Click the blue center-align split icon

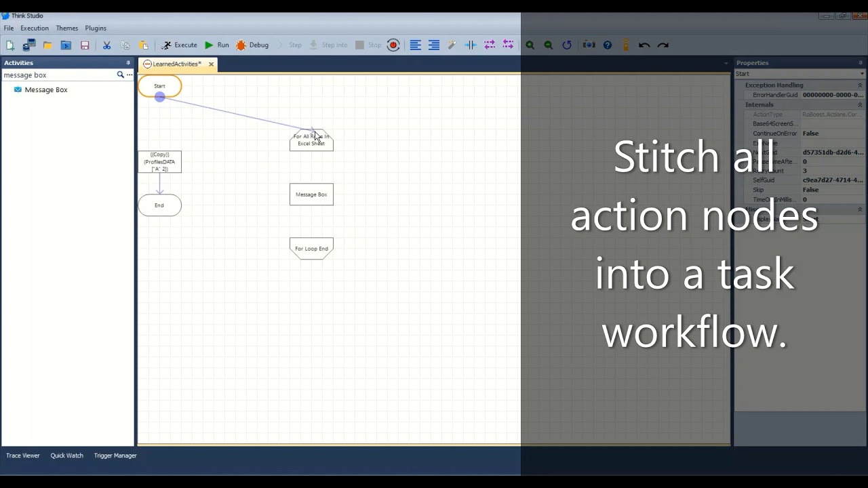tap(471, 45)
